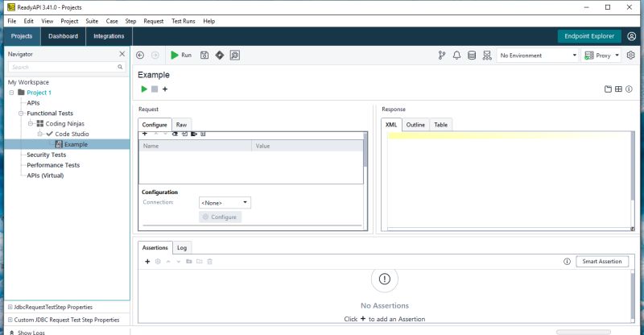Click the save disk icon beside Run
This screenshot has width=644, height=335.
[204, 55]
